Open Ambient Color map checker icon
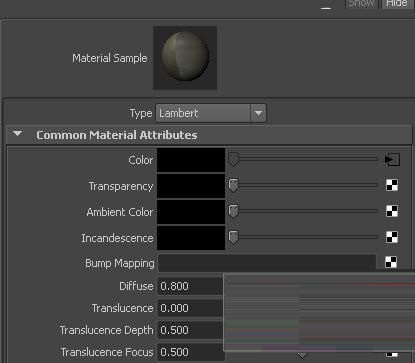The width and height of the screenshot is (415, 363). 392,211
